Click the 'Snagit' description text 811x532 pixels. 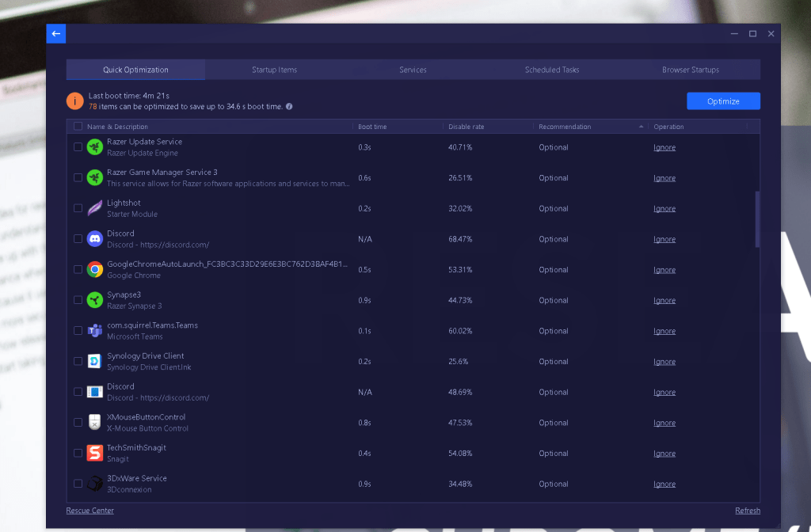117,459
